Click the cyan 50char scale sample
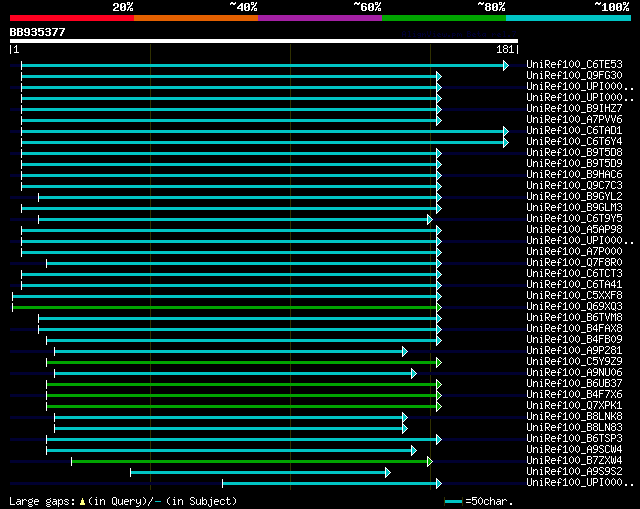The image size is (640, 509). coord(453,501)
